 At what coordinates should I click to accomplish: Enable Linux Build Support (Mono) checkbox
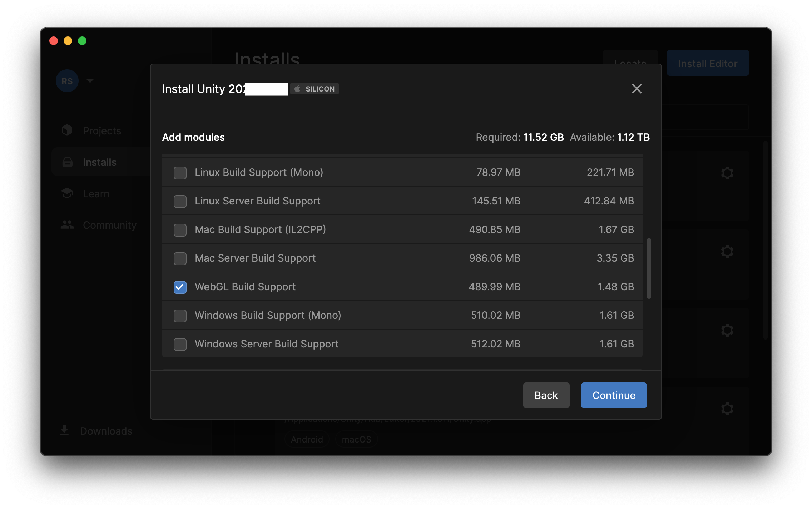click(180, 173)
